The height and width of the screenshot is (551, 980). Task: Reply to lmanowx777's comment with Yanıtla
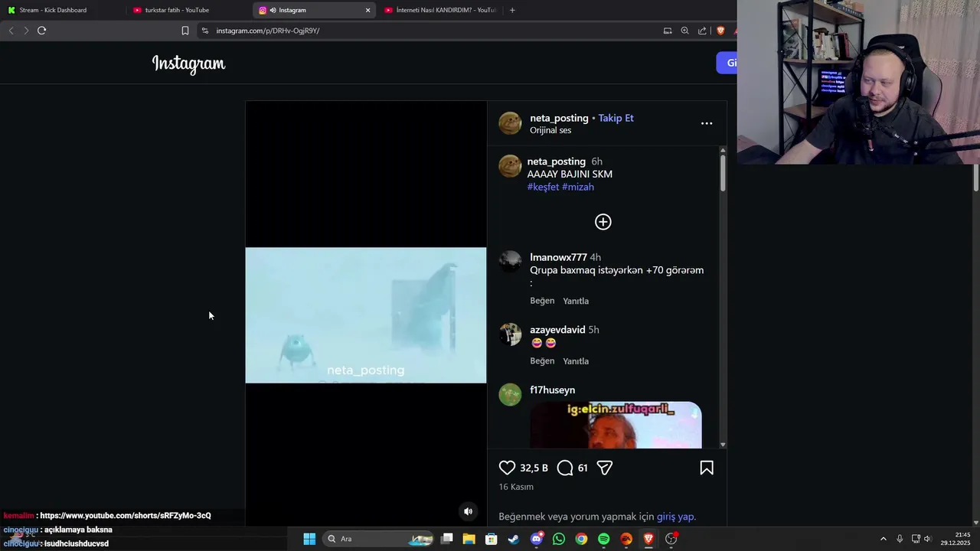coord(576,301)
